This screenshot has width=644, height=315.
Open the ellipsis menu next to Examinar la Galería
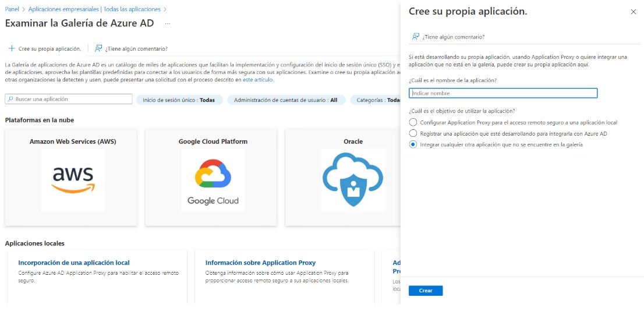[168, 23]
